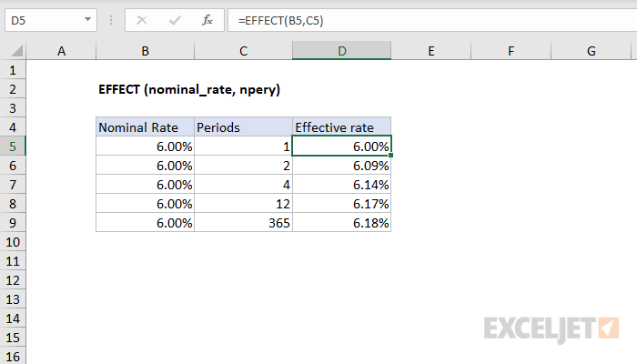Image resolution: width=637 pixels, height=364 pixels.
Task: Select Effective rate cell showing 6.14%
Action: click(341, 185)
